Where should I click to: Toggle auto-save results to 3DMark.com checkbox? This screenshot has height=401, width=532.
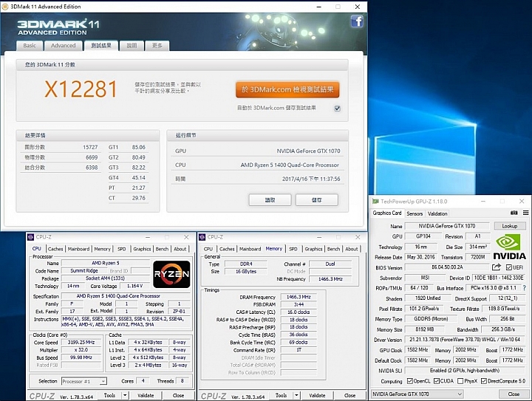(x=337, y=108)
